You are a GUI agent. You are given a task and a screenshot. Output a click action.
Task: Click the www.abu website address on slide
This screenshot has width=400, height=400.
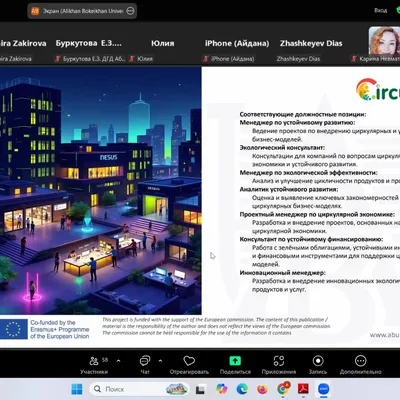click(x=385, y=335)
